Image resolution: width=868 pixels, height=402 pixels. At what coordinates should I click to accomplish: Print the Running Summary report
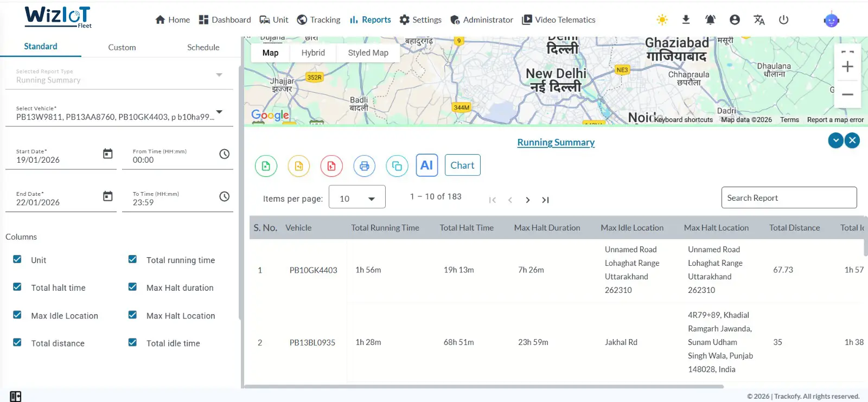[x=364, y=166]
